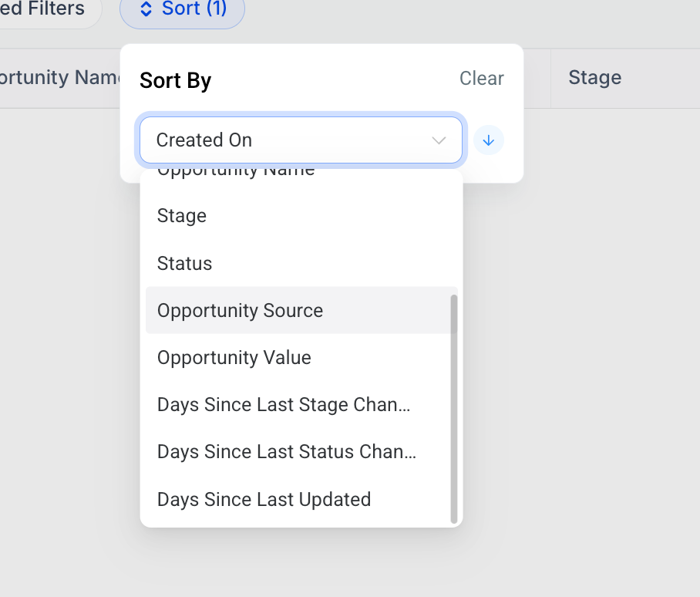The width and height of the screenshot is (700, 597).
Task: Pick Opportunity Source as sort field
Action: tap(240, 311)
